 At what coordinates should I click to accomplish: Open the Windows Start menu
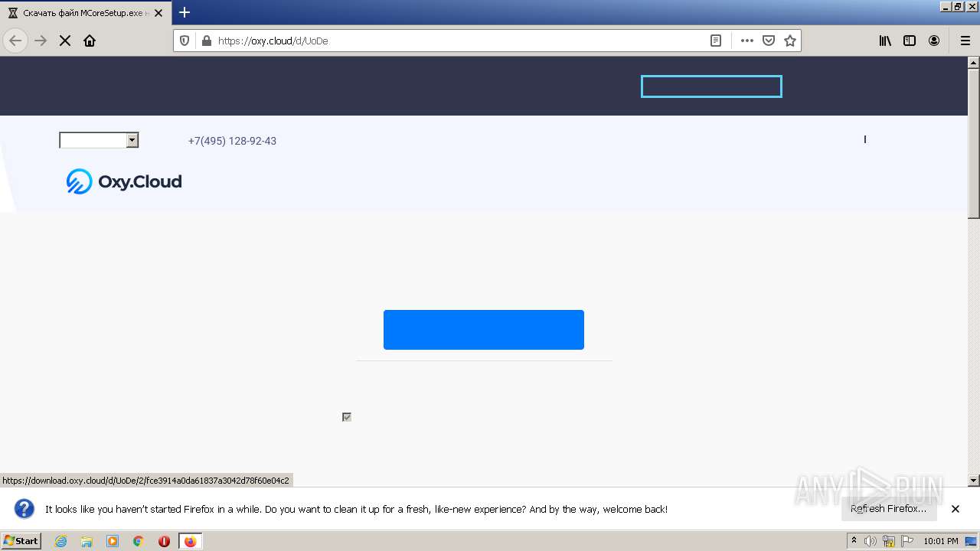21,541
